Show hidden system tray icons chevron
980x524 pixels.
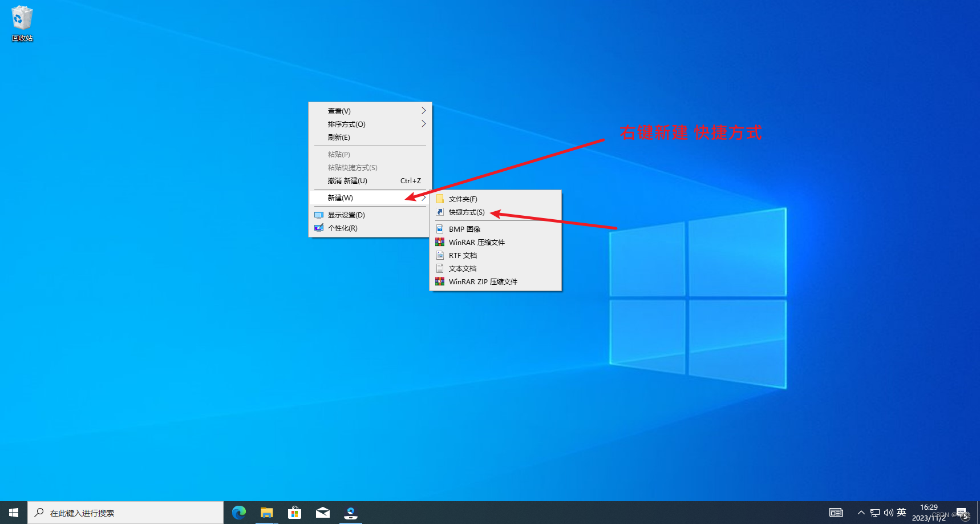point(861,513)
